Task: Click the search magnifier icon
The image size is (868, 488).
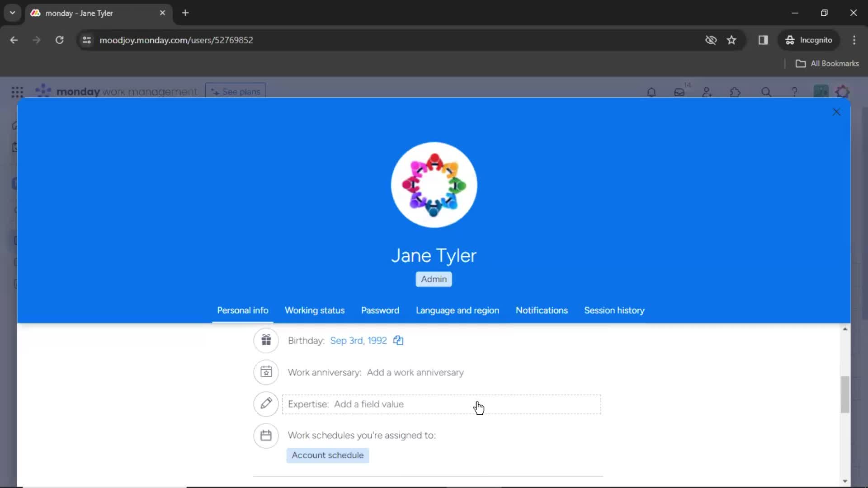Action: pos(765,92)
